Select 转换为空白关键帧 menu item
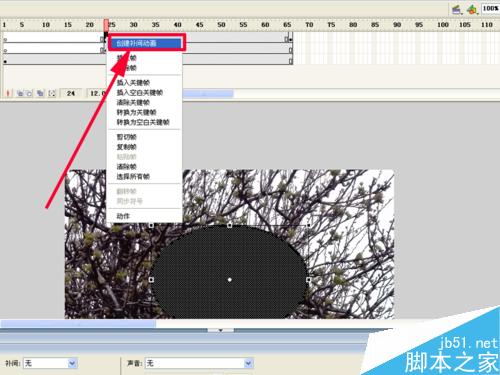500x375 pixels. (143, 122)
